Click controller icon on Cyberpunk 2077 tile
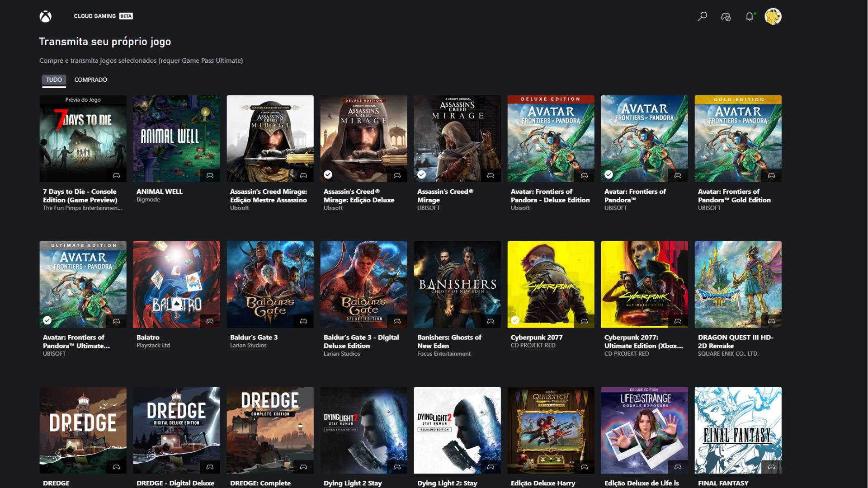 pos(584,321)
